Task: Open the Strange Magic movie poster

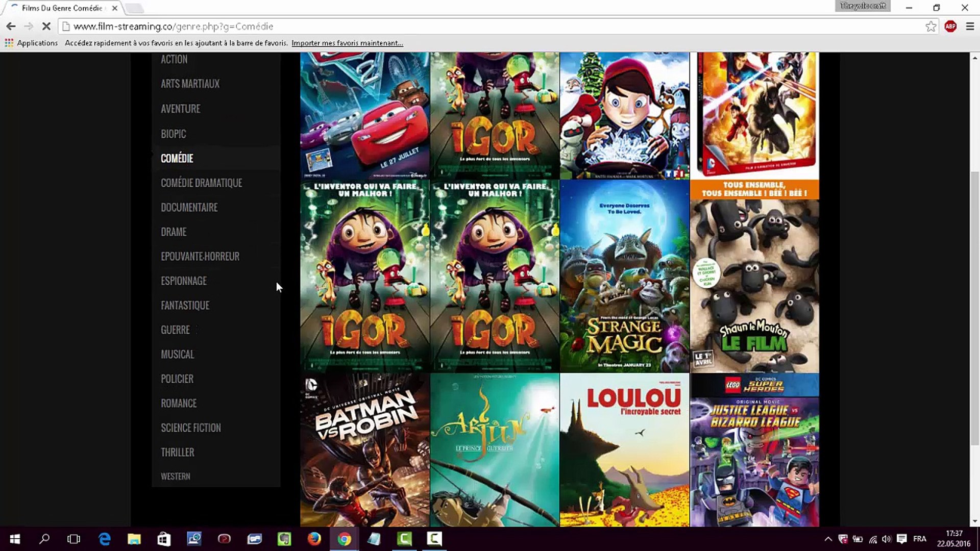Action: (x=624, y=276)
